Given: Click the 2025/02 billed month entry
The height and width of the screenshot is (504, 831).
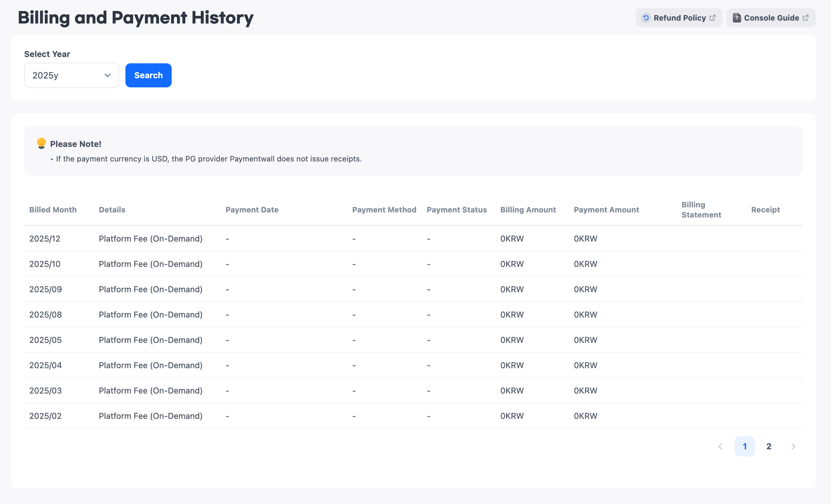Looking at the screenshot, I should pos(46,416).
